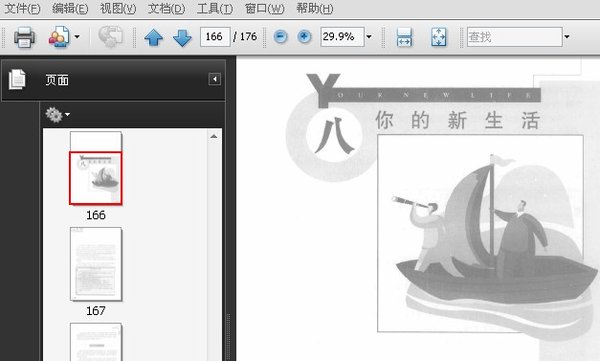600x361 pixels.
Task: Go to next page with down arrow
Action: 182,38
